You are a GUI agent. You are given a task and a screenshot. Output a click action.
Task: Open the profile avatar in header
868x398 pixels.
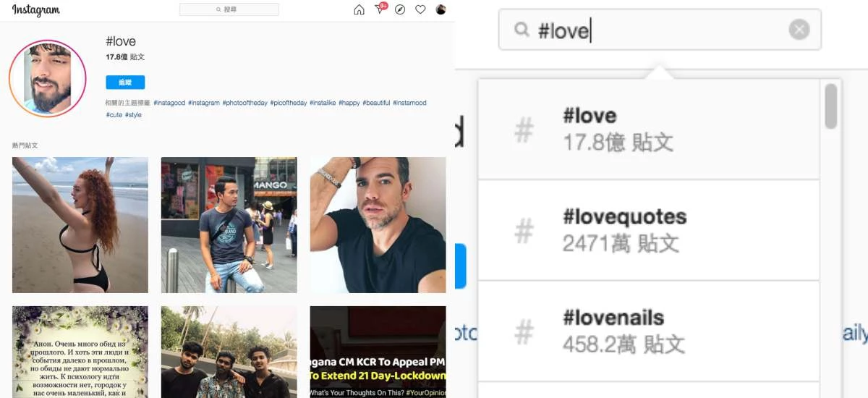(x=441, y=9)
